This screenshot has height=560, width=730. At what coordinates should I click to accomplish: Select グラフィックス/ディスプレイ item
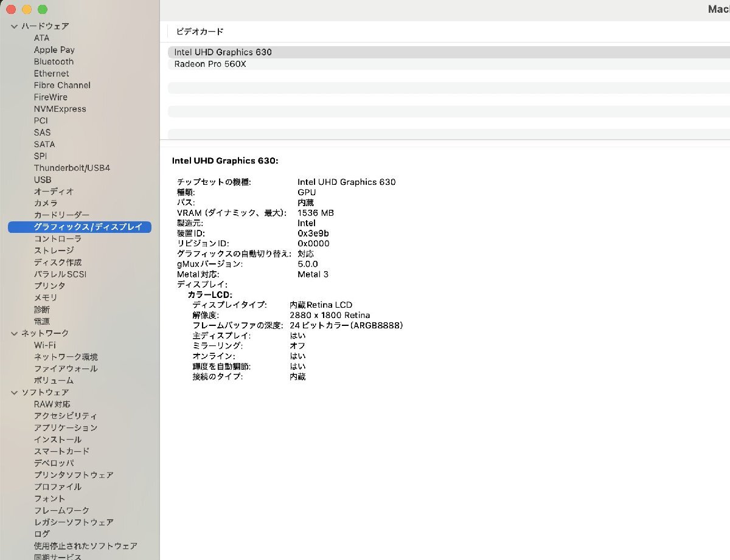(80, 227)
